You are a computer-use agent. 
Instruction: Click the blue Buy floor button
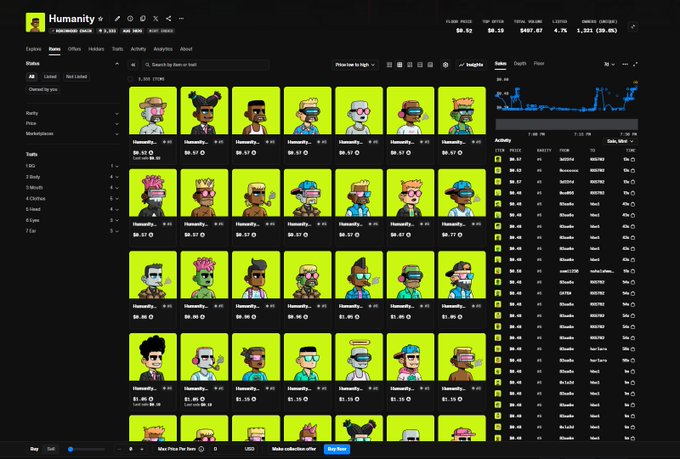point(337,449)
